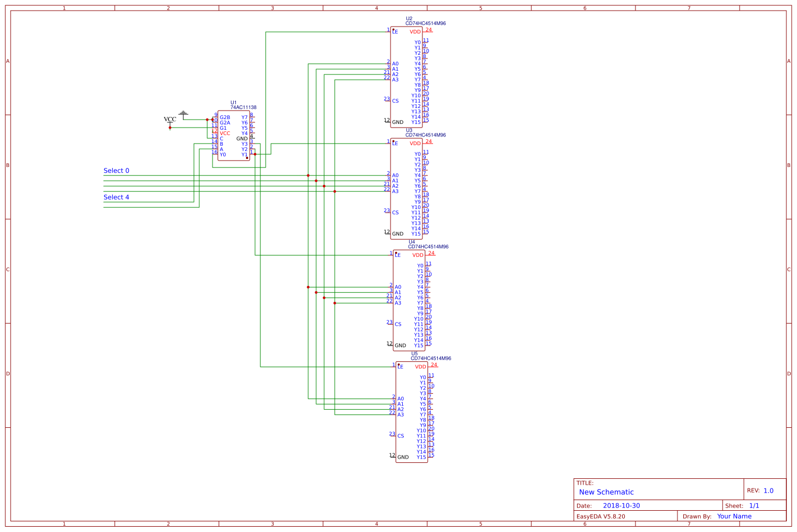
Task: Click the Sheet 1/1 label
Action: pos(754,506)
